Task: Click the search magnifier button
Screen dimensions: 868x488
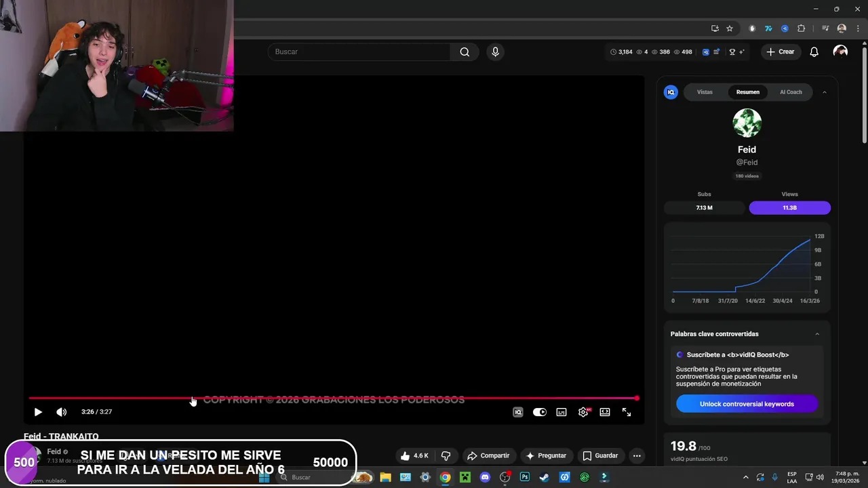Action: (x=465, y=52)
